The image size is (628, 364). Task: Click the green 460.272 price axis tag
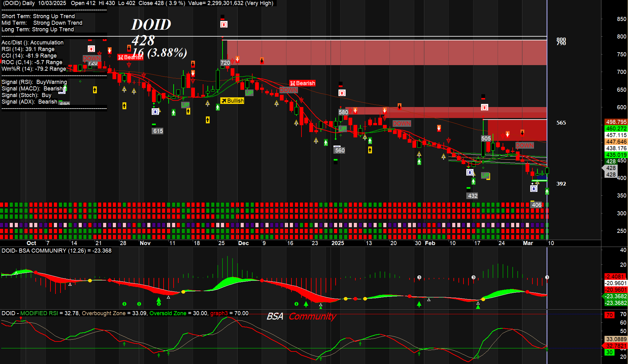point(616,129)
